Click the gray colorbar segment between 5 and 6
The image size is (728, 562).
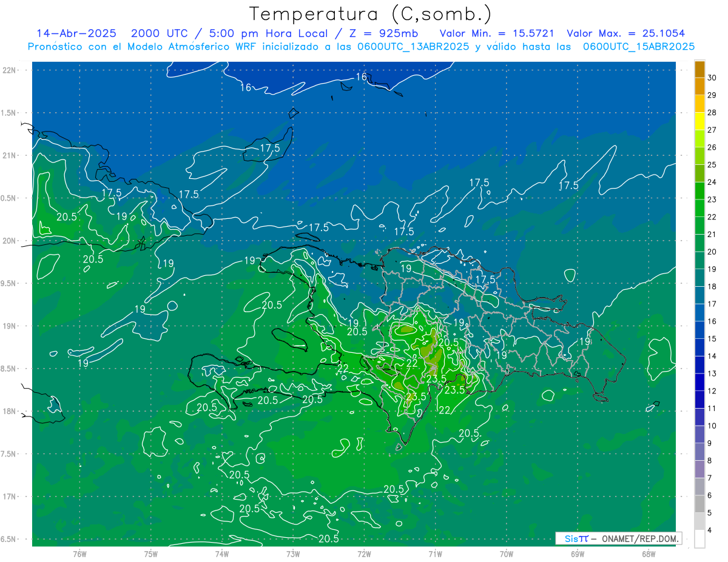699,504
